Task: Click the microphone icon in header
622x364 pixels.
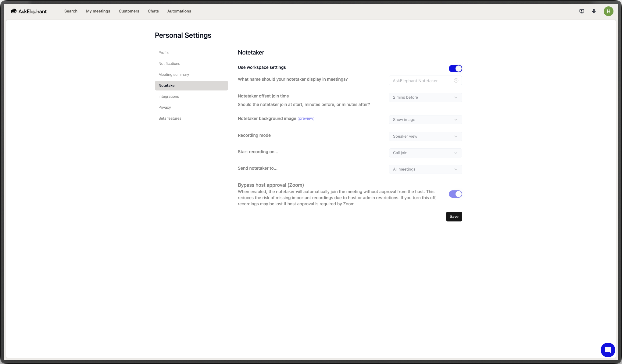Action: pyautogui.click(x=594, y=11)
